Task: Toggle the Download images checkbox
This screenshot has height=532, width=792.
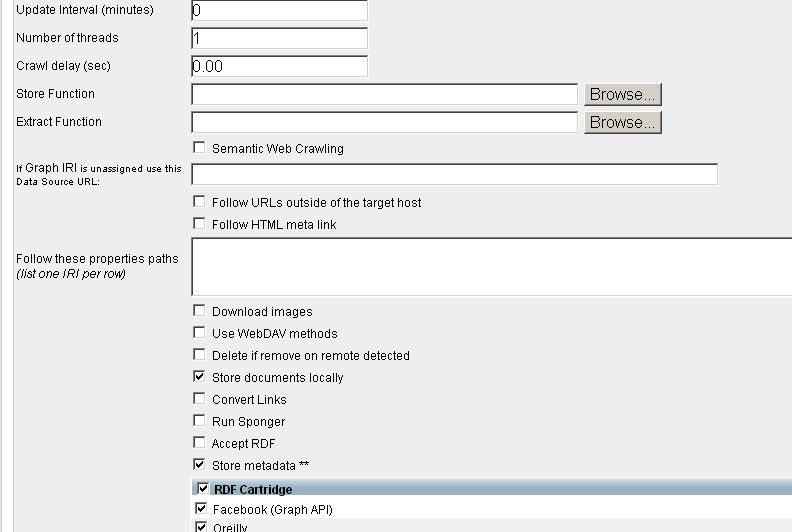Action: (x=200, y=311)
